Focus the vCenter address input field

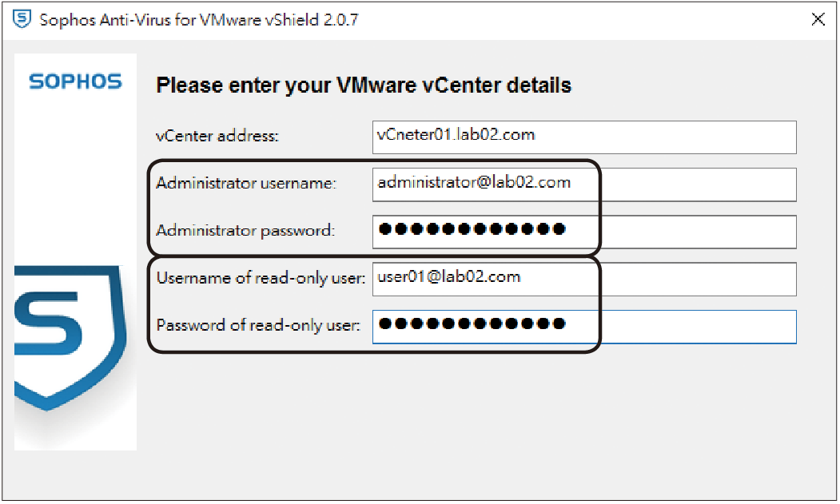(x=584, y=137)
